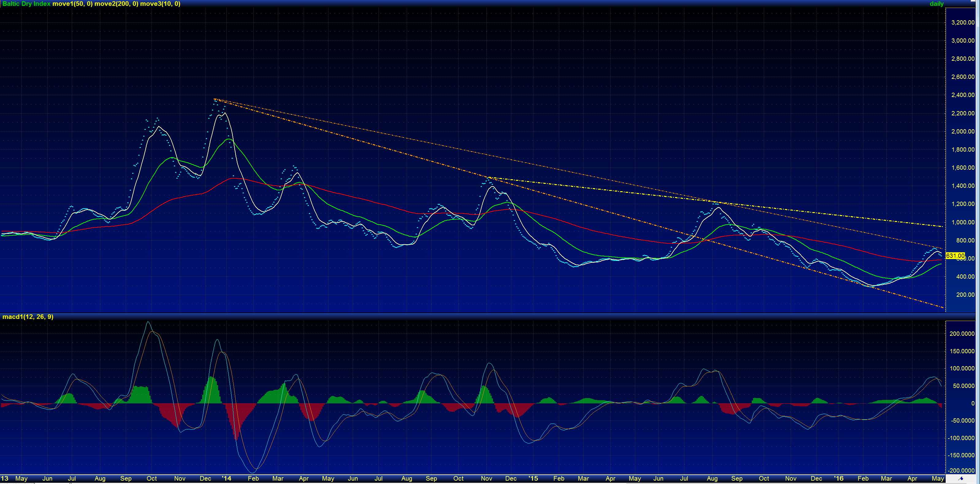Click the '15 year marker on time axis
This screenshot has width=980, height=484.
[x=533, y=478]
